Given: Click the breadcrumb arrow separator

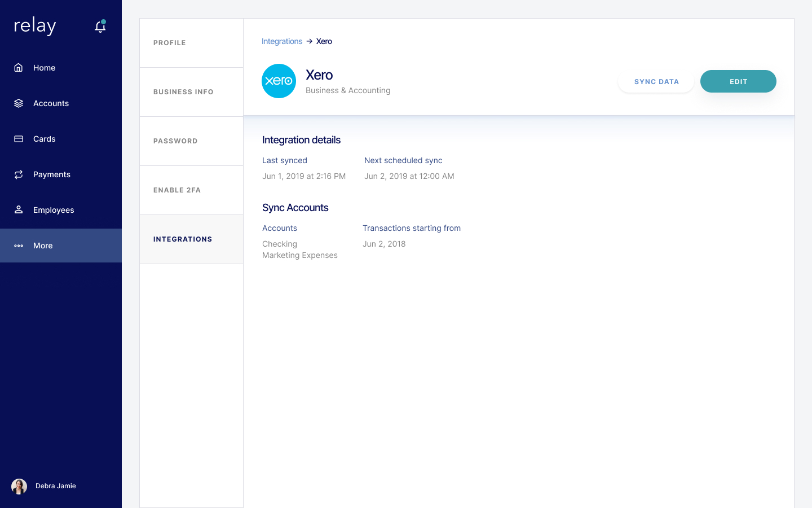Looking at the screenshot, I should click(309, 41).
